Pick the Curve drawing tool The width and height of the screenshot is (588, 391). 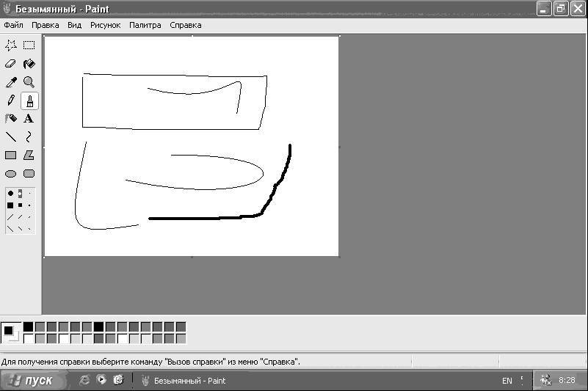click(x=29, y=137)
